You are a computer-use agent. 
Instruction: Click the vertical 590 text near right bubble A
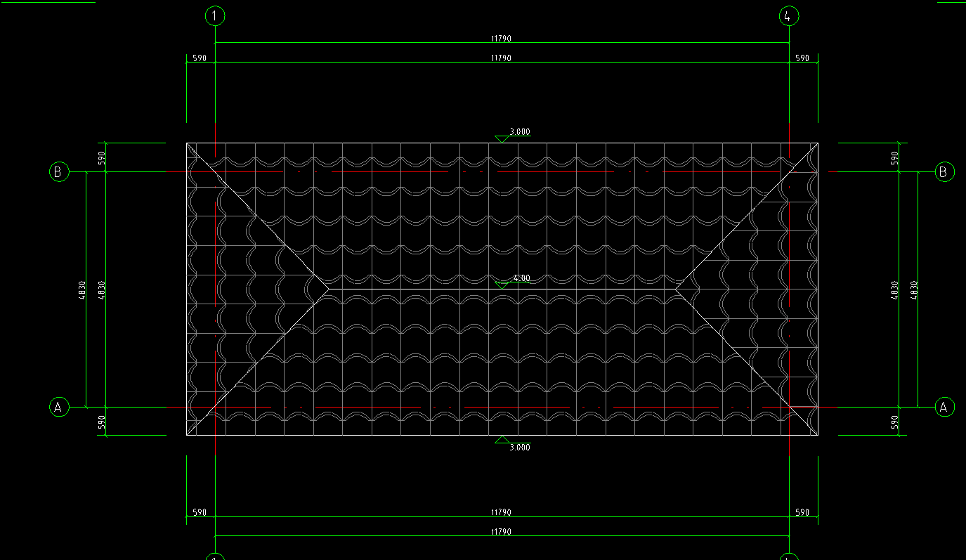pos(894,422)
